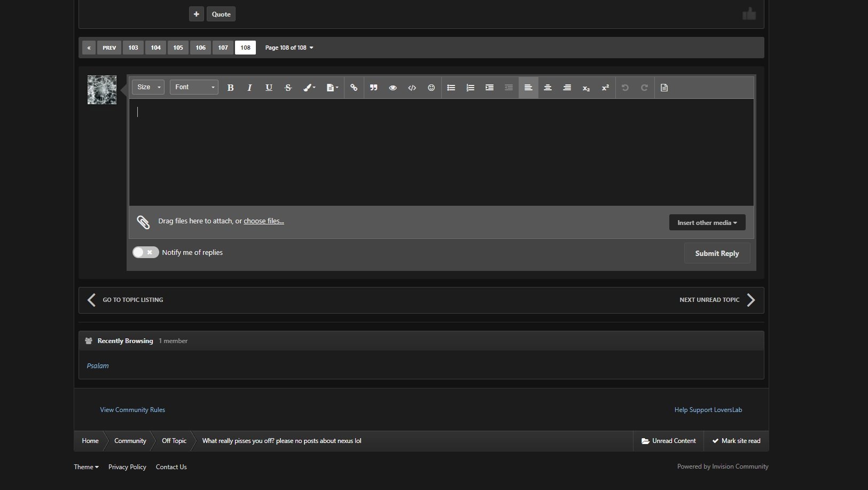Align text to the right
868x490 pixels.
point(567,88)
